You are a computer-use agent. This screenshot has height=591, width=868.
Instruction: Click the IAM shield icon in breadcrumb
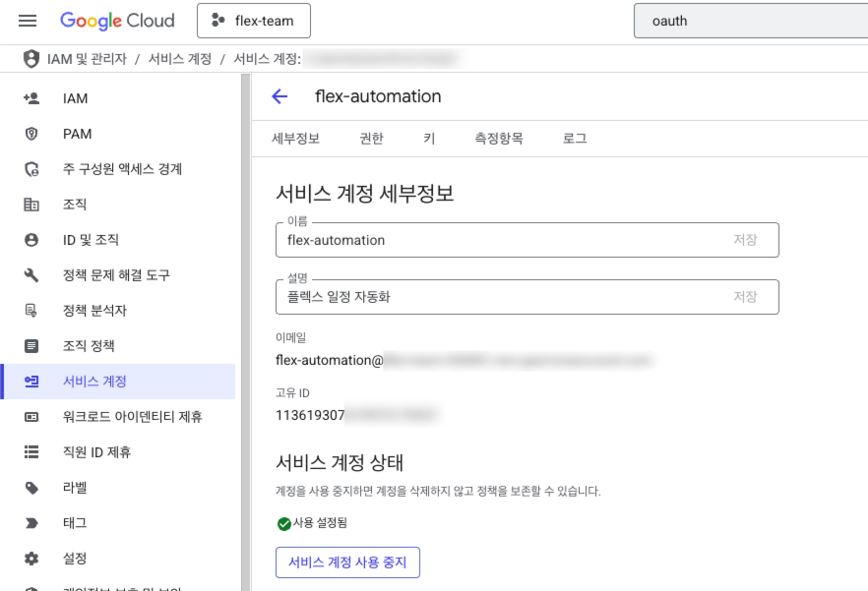[x=31, y=59]
